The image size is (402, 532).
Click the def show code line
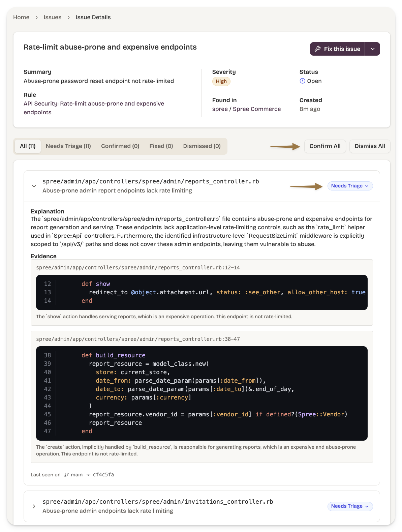click(x=96, y=284)
